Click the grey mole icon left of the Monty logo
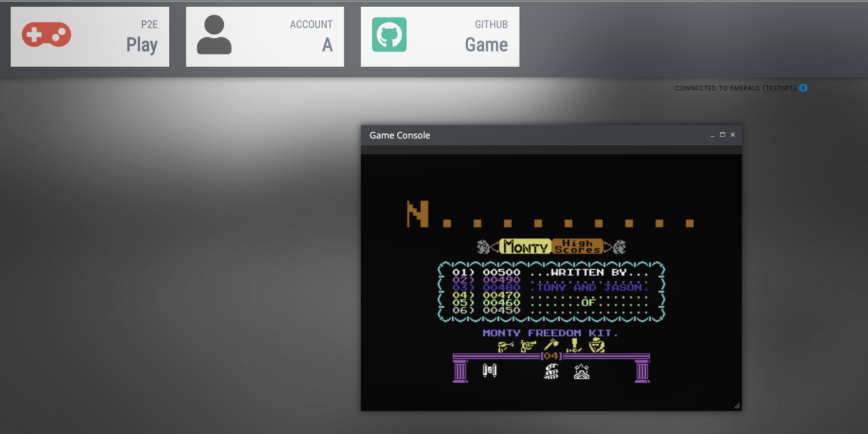 (x=483, y=246)
